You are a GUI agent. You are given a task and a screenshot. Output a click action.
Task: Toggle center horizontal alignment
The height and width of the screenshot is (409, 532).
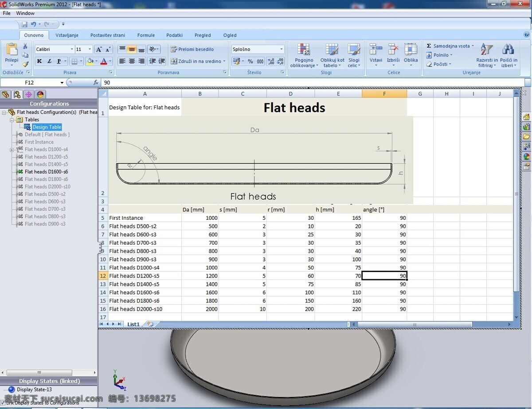point(132,61)
